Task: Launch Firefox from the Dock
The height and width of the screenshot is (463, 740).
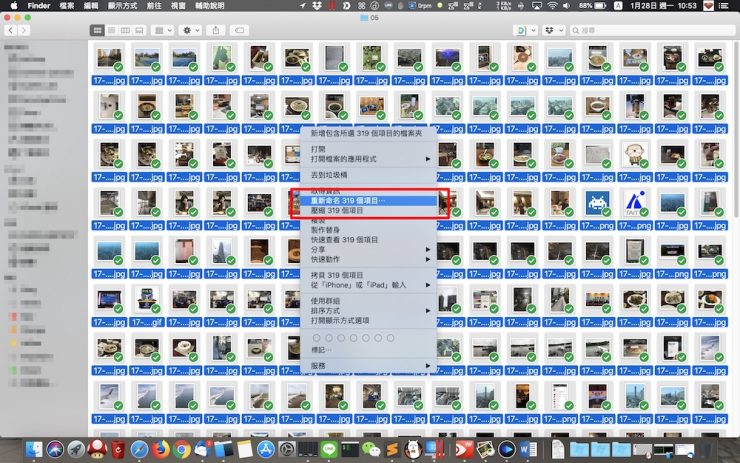Action: (x=161, y=450)
